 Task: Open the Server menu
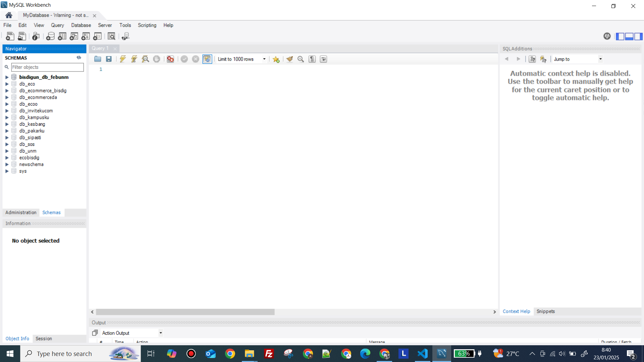[x=105, y=25]
